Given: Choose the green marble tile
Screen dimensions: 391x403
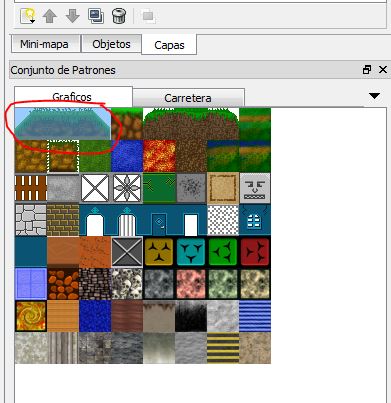Looking at the screenshot, I should [x=223, y=284].
